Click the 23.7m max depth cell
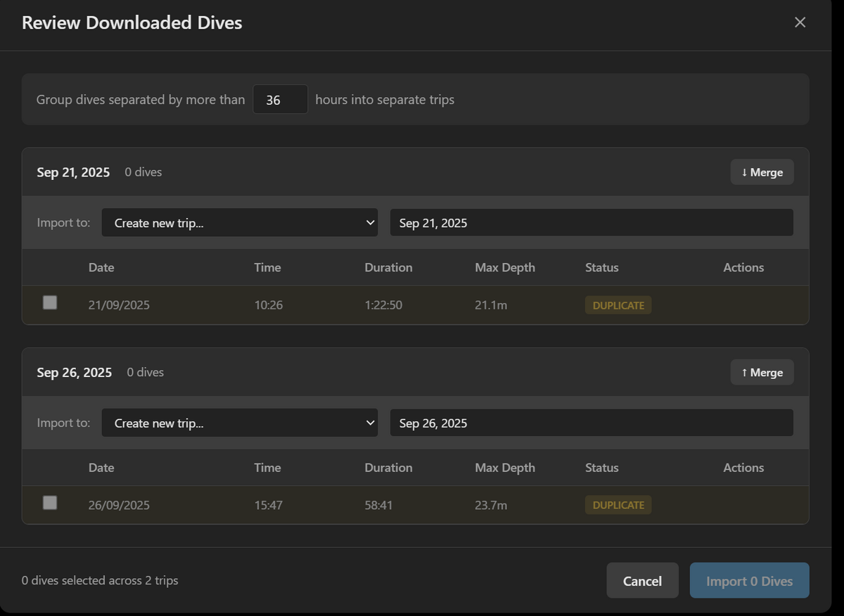844x616 pixels. 491,505
